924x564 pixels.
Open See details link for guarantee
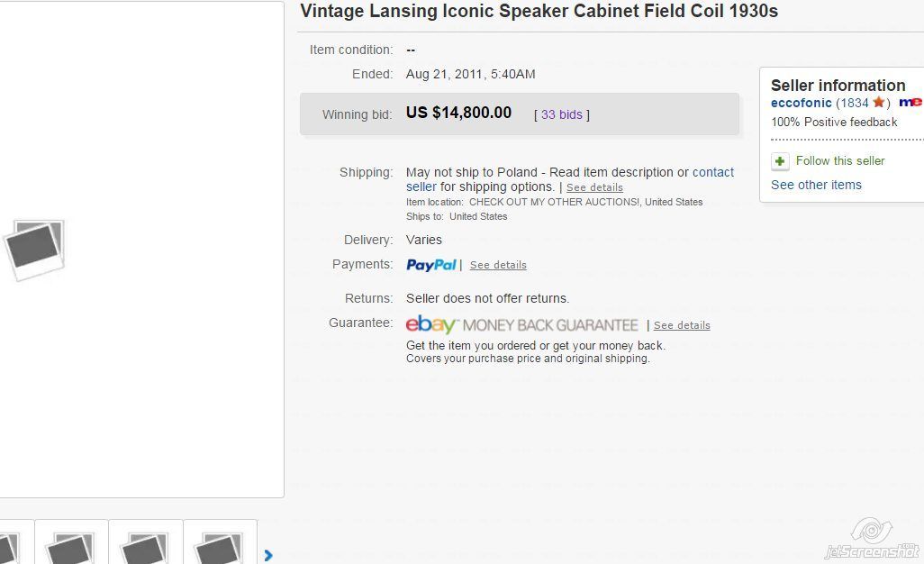tap(682, 325)
